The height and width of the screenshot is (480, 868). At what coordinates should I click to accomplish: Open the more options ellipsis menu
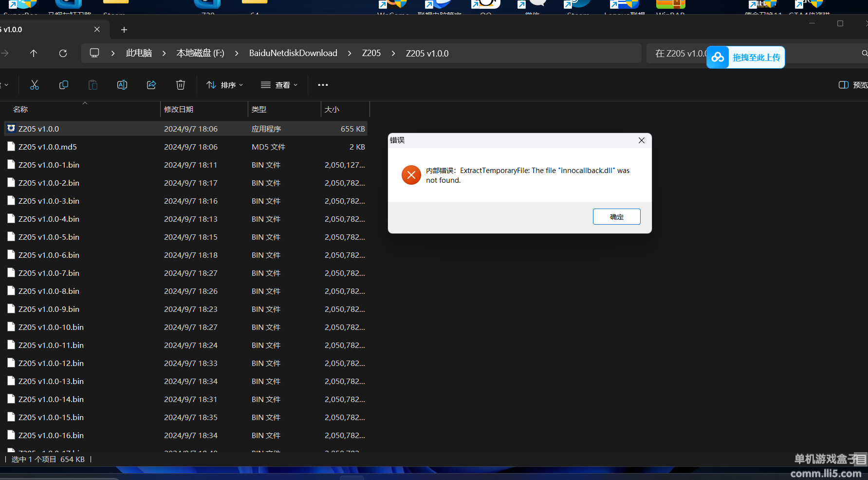pos(323,85)
